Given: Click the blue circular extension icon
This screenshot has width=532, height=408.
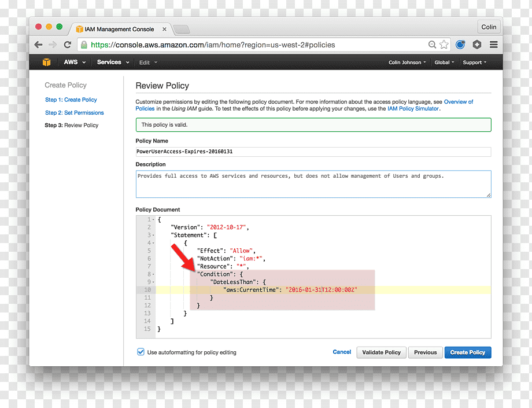Looking at the screenshot, I should (460, 45).
